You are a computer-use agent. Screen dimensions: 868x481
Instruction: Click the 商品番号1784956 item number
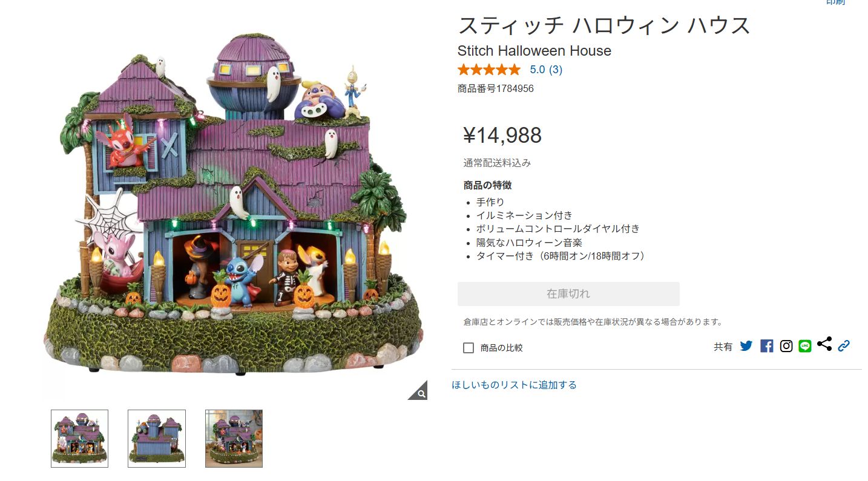[x=496, y=89]
